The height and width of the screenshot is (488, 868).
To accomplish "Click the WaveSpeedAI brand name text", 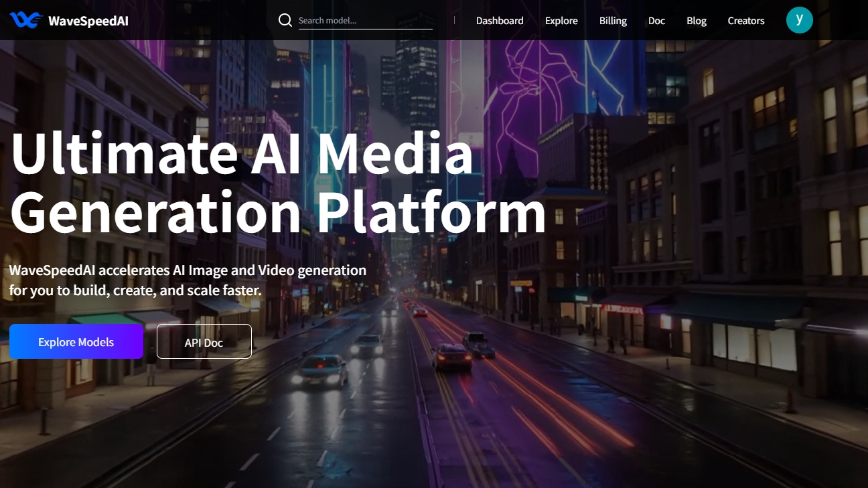I will tap(88, 21).
